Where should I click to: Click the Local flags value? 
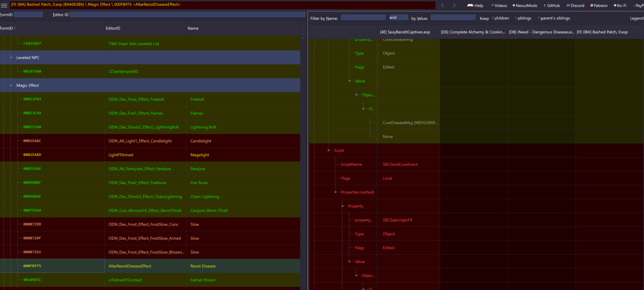pos(387,178)
